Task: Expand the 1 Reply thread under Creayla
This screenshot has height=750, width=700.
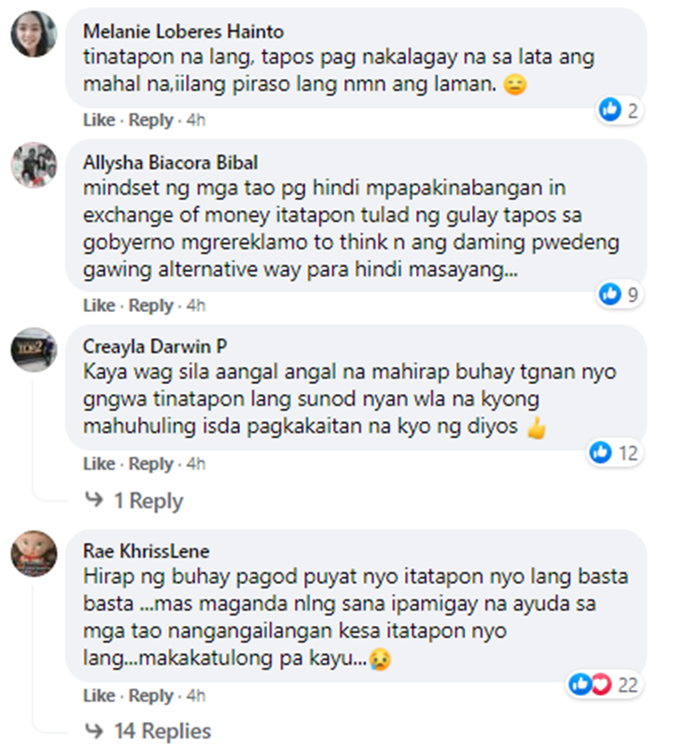Action: click(148, 501)
